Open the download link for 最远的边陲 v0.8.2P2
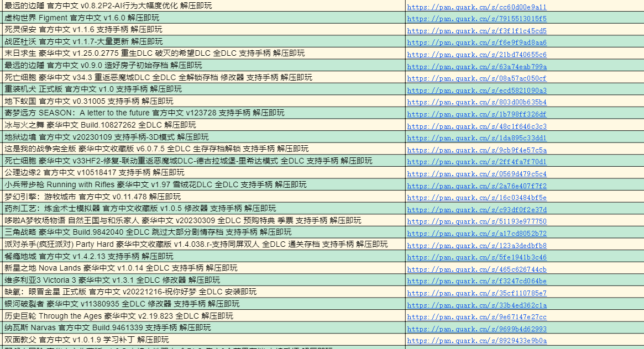 477,6
